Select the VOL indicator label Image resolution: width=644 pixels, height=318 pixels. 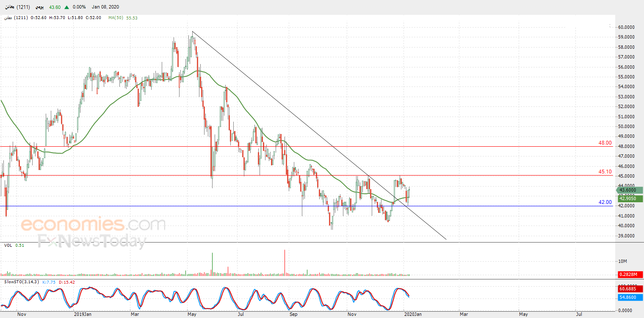[x=8, y=245]
